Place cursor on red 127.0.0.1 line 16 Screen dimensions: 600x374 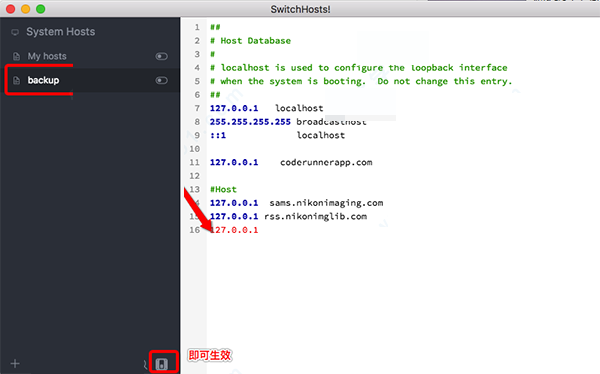click(234, 230)
